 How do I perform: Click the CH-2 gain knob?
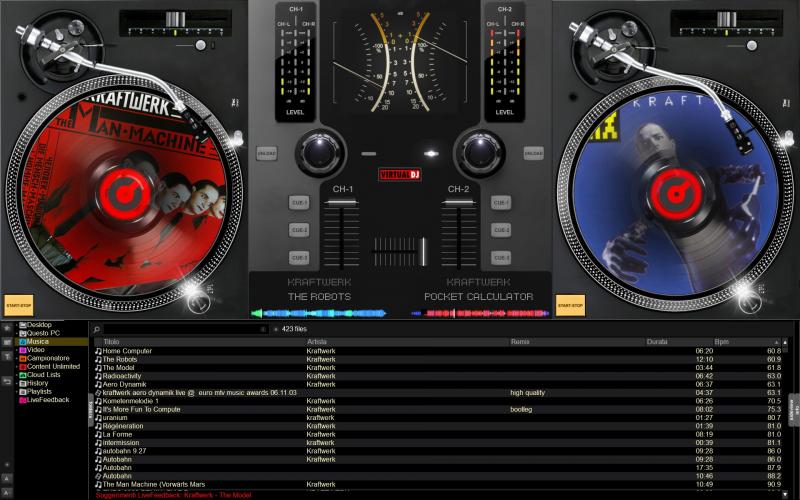tap(480, 152)
